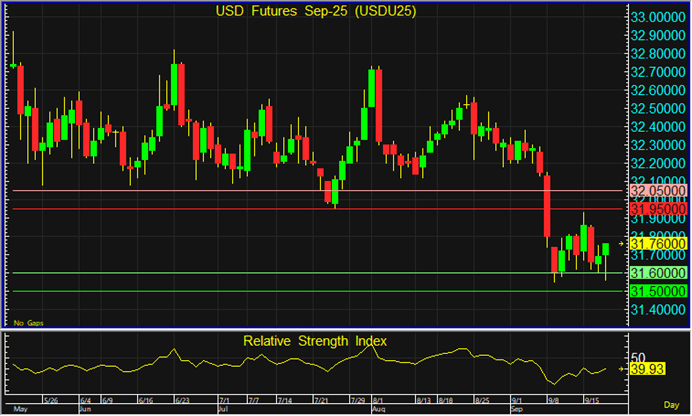692x416 pixels.
Task: Click the 9/15 date on the time axis
Action: (x=593, y=400)
